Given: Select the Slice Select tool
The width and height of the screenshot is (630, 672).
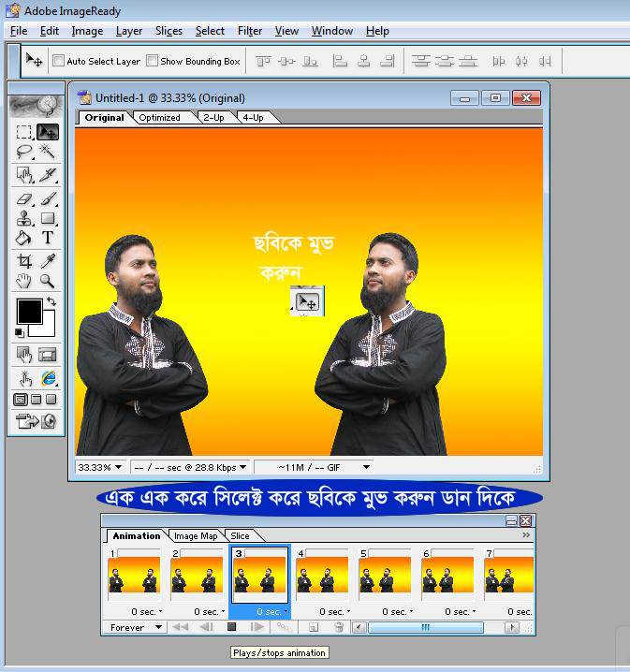Looking at the screenshot, I should 24,175.
